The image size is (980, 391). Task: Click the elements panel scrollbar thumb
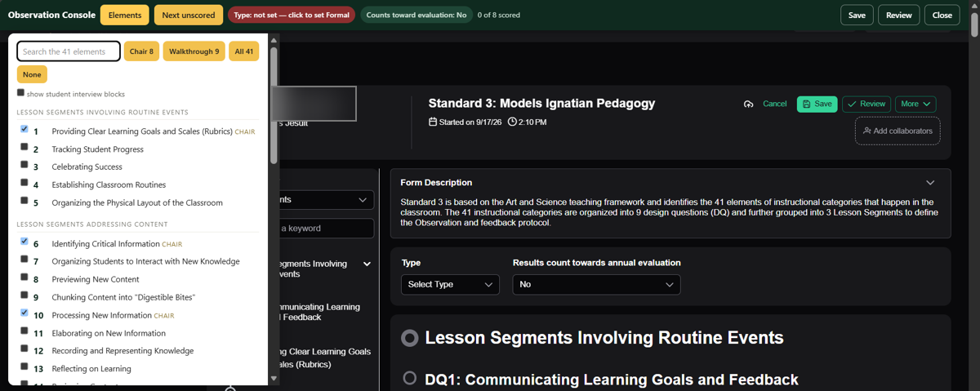[x=274, y=104]
